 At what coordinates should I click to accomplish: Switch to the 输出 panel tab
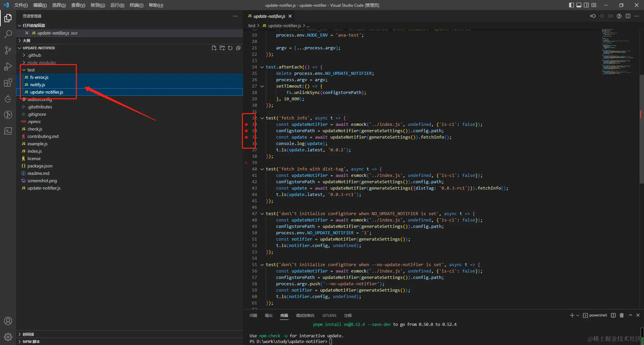click(268, 315)
